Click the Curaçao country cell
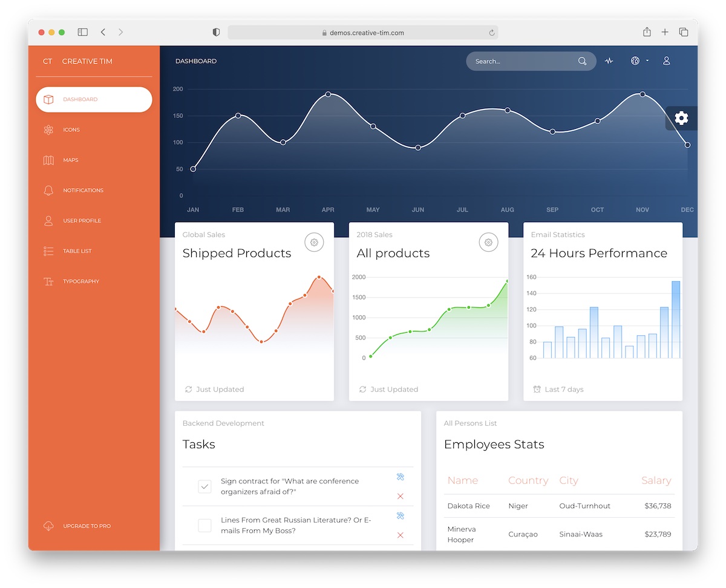 tap(523, 534)
